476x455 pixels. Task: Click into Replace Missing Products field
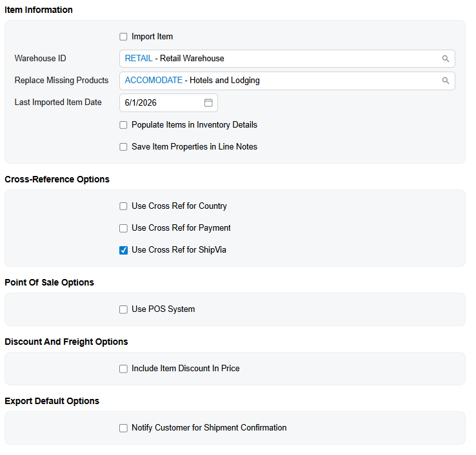click(287, 81)
